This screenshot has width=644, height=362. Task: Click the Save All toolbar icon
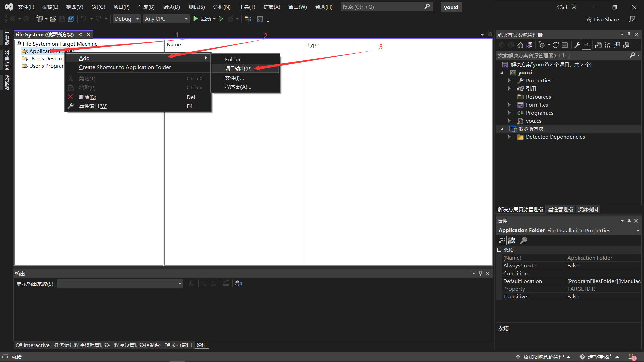[x=71, y=19]
